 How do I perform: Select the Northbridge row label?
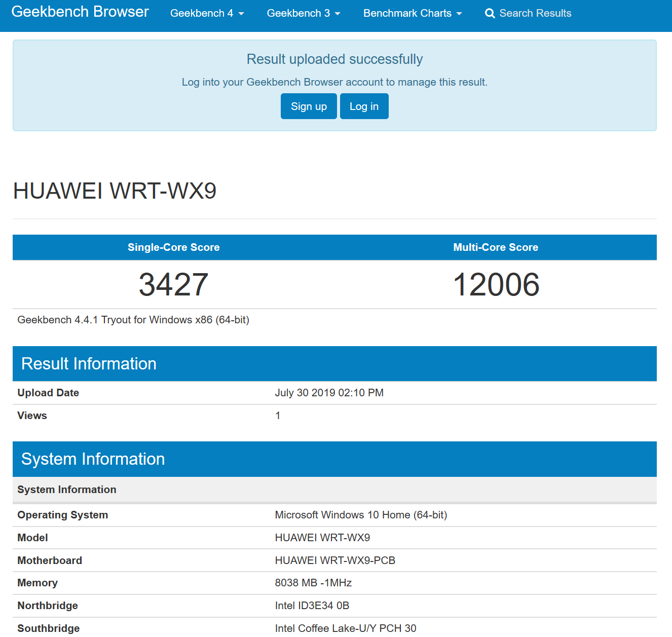(x=48, y=606)
